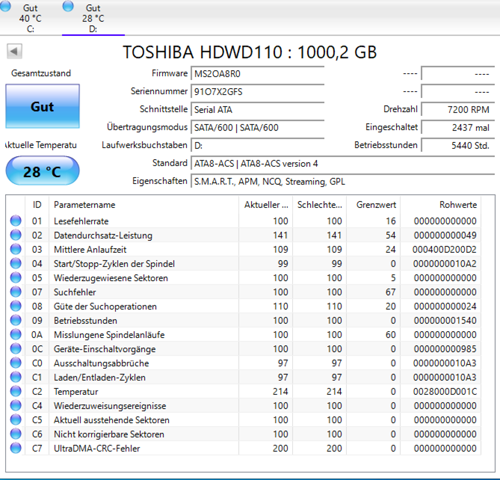Click status orb for Wiederzugewiesene Sektoren
This screenshot has height=480, width=500.
pyautogui.click(x=16, y=277)
